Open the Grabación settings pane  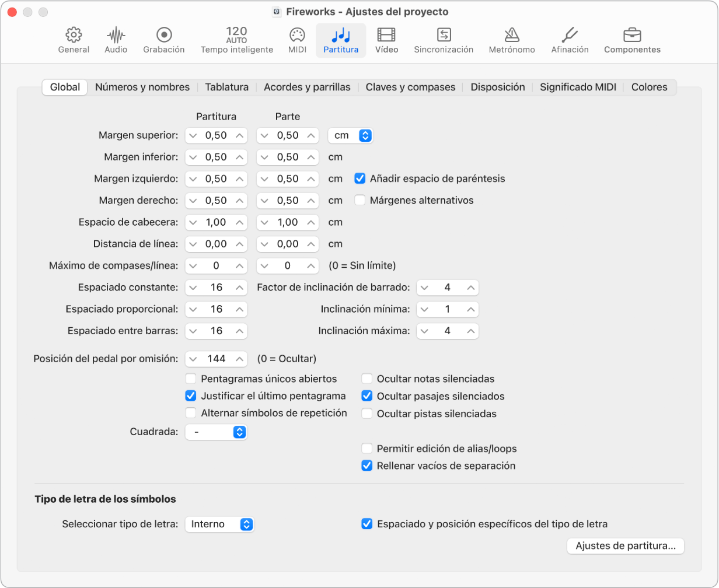point(164,40)
